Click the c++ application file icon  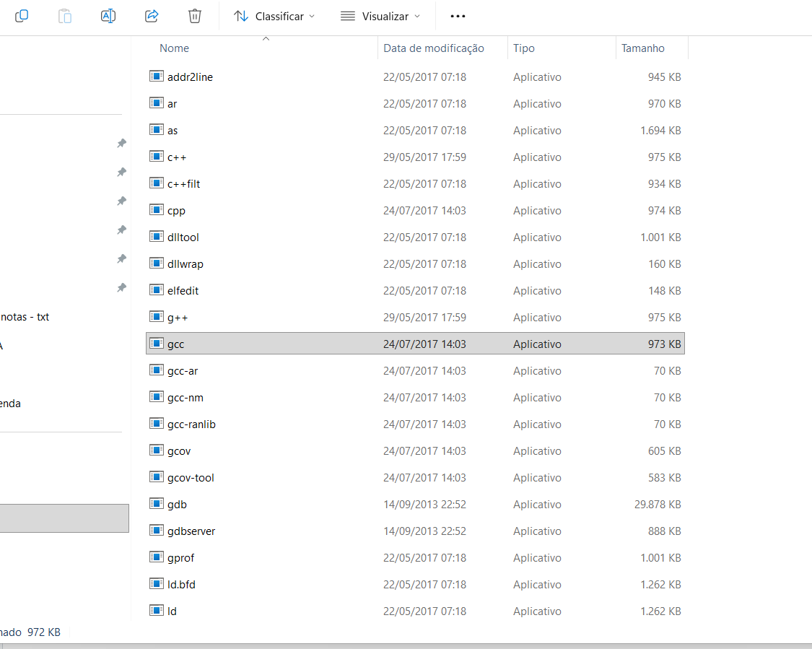click(x=157, y=157)
